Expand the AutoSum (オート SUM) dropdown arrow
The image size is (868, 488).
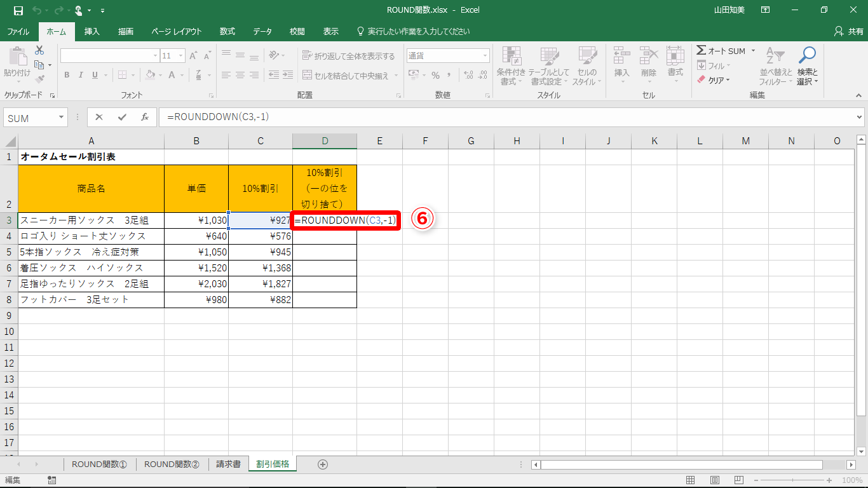[753, 51]
